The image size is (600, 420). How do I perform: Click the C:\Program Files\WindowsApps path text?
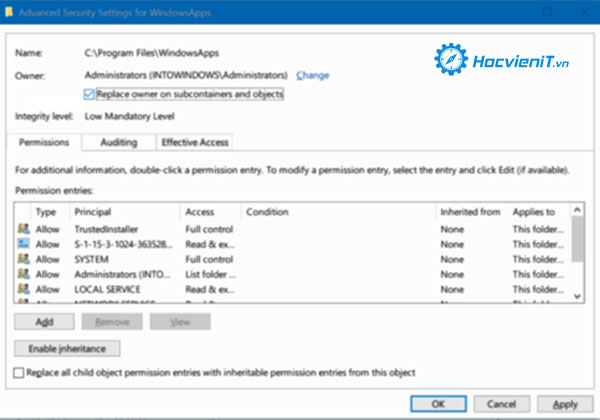point(152,53)
